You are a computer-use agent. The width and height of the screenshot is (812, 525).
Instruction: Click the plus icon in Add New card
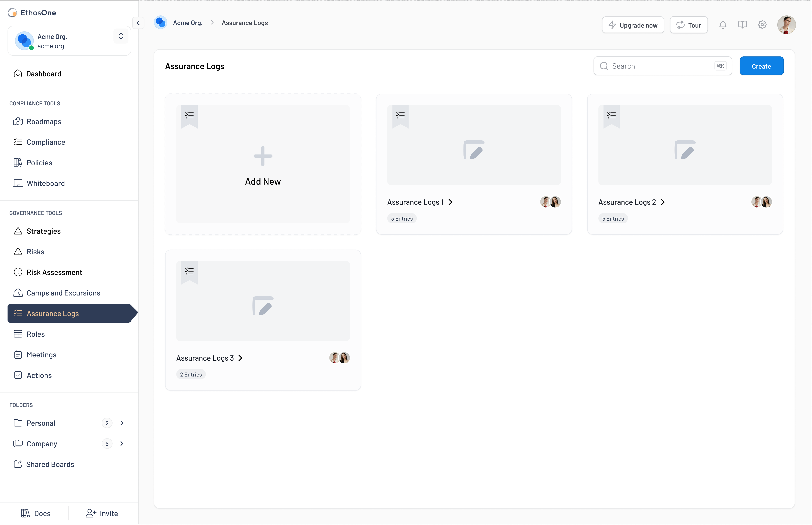click(263, 156)
